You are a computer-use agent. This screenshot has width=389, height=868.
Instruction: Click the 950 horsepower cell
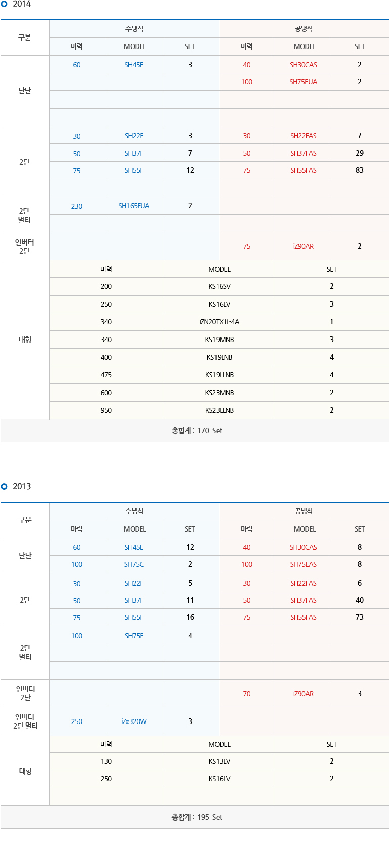point(106,410)
